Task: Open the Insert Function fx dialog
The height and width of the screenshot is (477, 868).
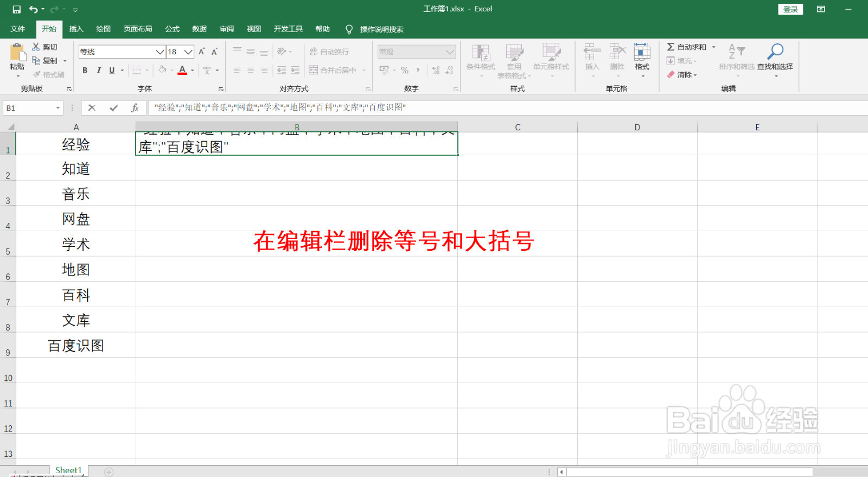Action: [x=135, y=108]
